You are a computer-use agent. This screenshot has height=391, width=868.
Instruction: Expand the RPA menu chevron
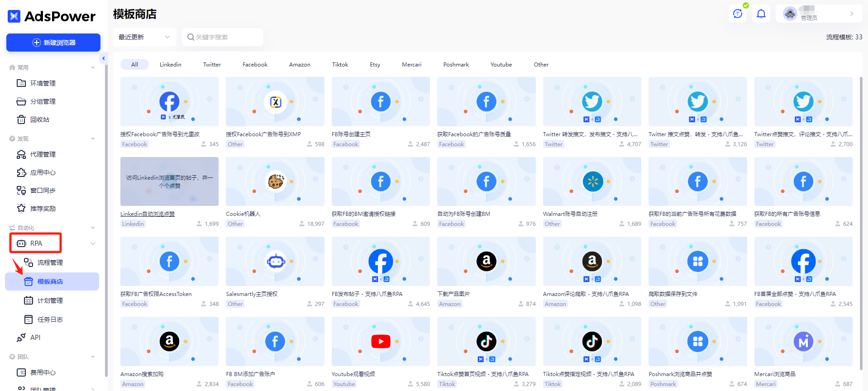tap(93, 243)
